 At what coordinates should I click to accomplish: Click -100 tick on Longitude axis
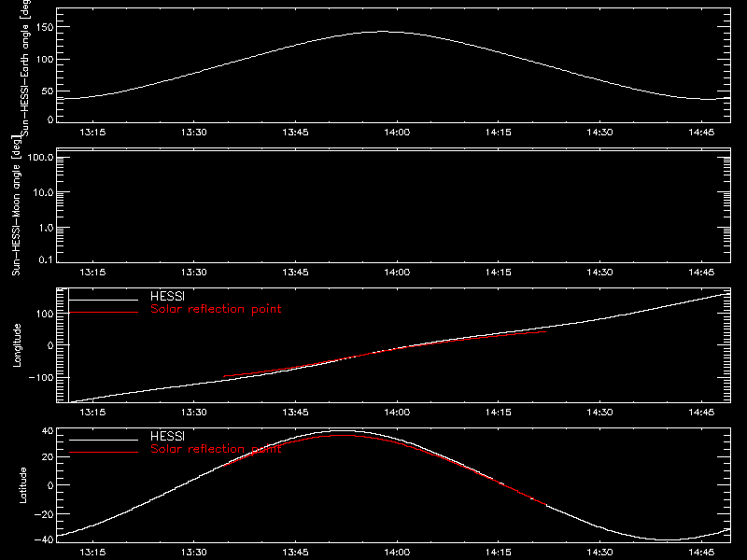click(41, 377)
